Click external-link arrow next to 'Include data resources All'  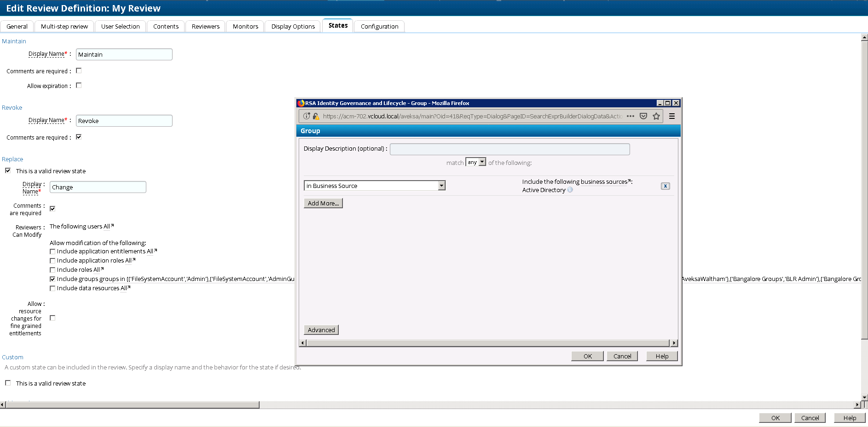[x=129, y=287]
